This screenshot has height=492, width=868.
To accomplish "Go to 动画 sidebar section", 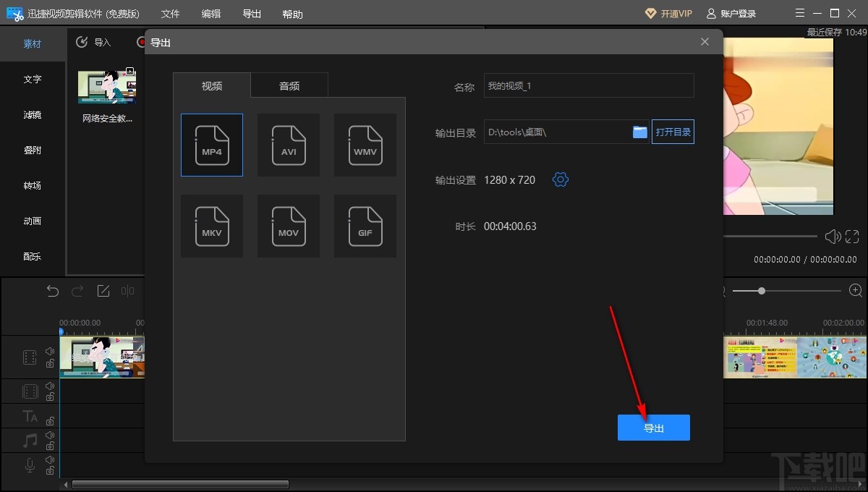I will (33, 221).
